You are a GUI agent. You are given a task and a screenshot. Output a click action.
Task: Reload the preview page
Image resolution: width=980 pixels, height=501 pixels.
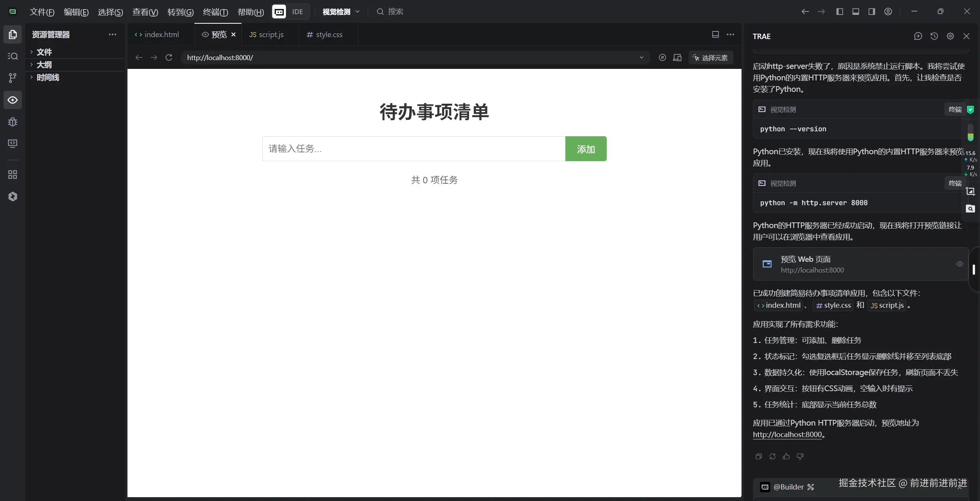[x=168, y=57]
